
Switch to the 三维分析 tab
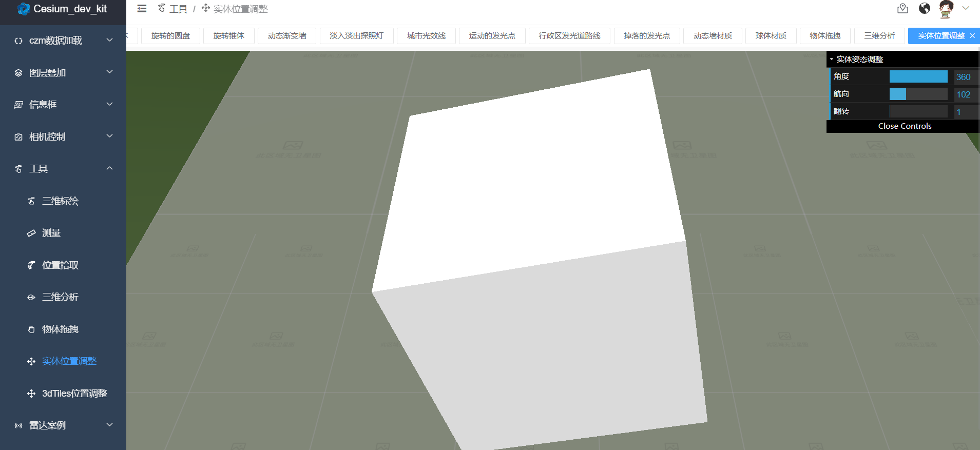pos(879,35)
